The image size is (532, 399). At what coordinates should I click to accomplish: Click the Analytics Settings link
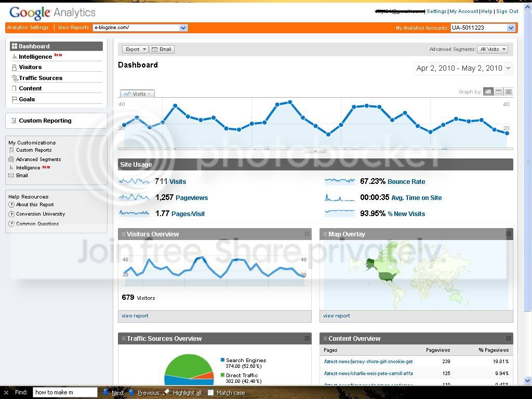click(x=28, y=28)
